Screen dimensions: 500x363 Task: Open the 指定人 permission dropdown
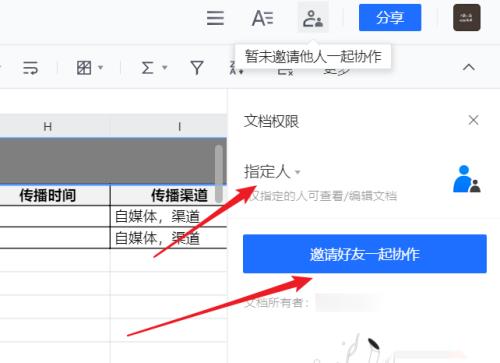click(272, 172)
